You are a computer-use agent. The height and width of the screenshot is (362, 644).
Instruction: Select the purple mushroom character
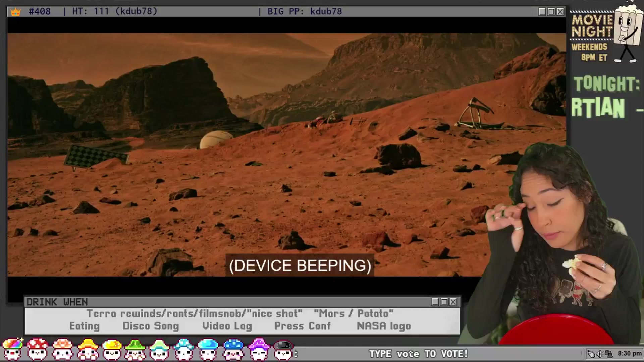[259, 350]
